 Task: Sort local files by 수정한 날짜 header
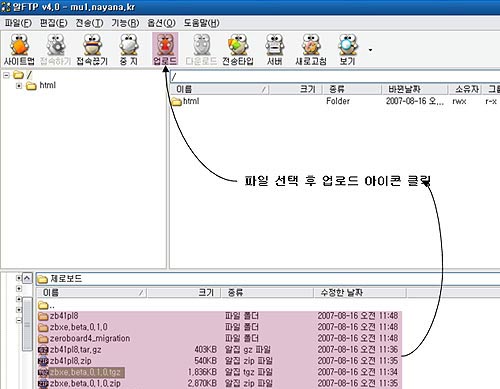tap(360, 293)
